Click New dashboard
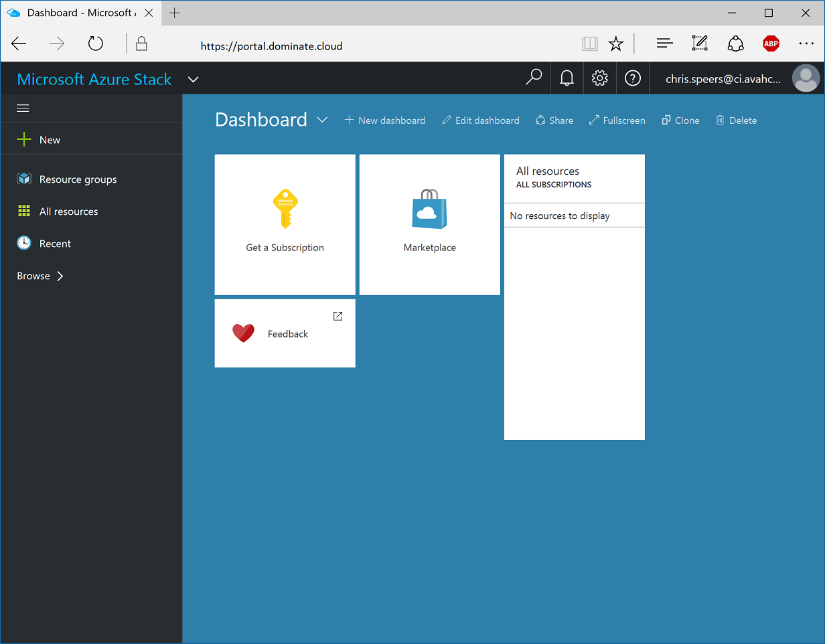Viewport: 825px width, 644px height. [x=385, y=120]
